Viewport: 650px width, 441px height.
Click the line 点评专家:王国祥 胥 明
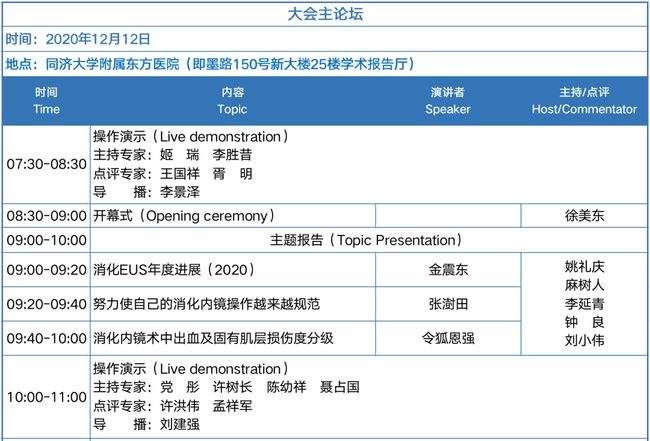pyautogui.click(x=172, y=174)
